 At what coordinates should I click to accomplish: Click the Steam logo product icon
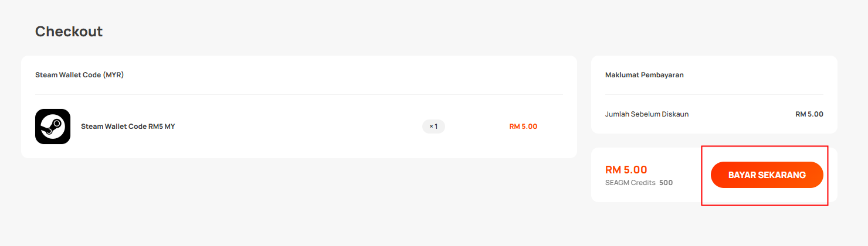pos(53,127)
